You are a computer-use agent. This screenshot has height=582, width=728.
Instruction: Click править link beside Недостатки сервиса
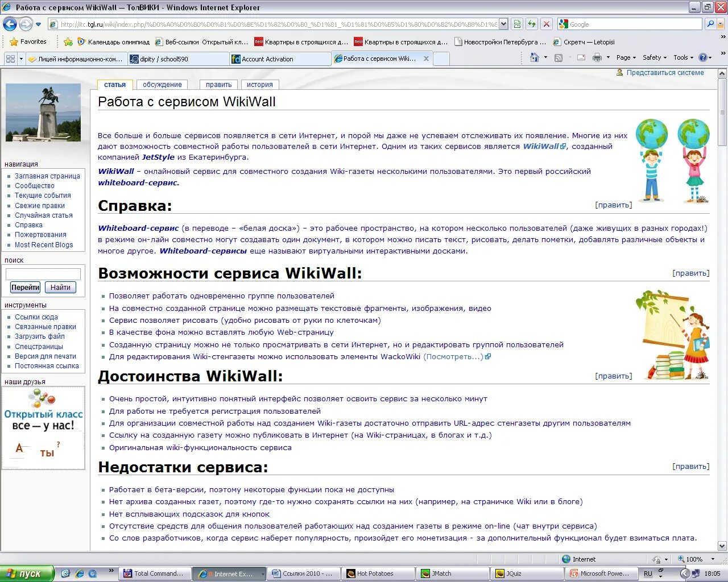click(691, 467)
